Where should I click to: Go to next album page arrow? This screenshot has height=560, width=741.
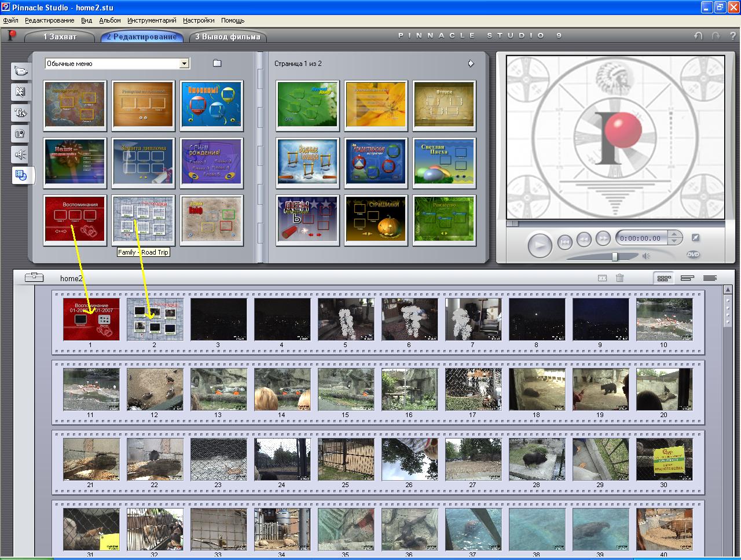[x=471, y=63]
